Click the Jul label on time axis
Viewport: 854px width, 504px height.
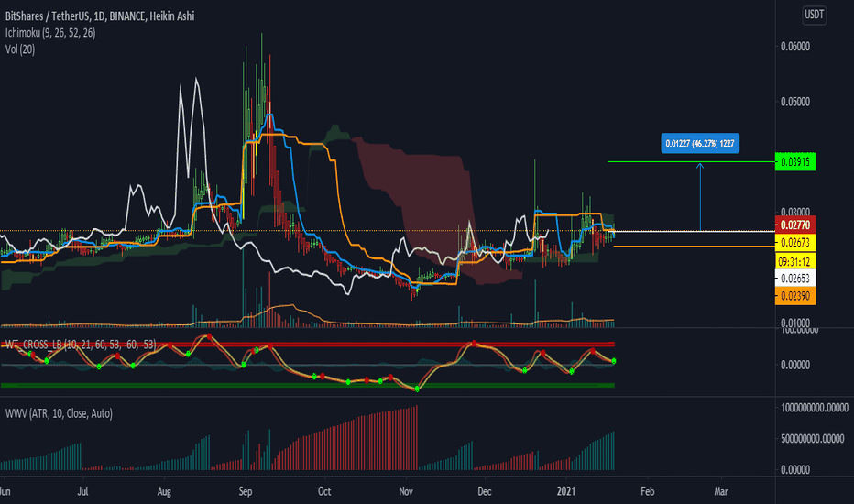(82, 491)
